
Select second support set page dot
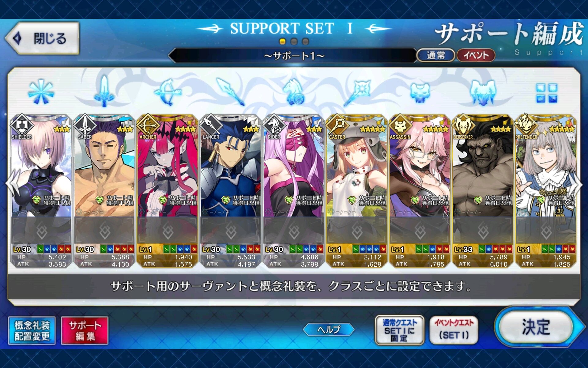click(x=294, y=41)
